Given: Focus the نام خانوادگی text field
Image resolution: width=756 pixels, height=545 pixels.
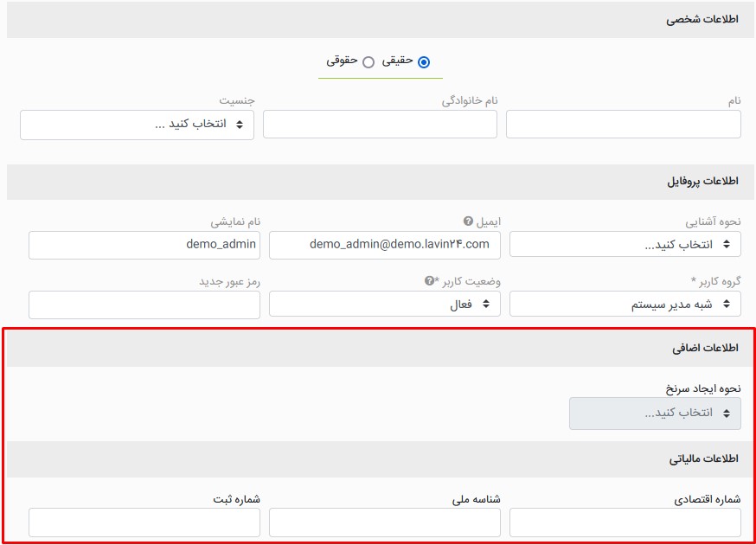Looking at the screenshot, I should [x=380, y=125].
